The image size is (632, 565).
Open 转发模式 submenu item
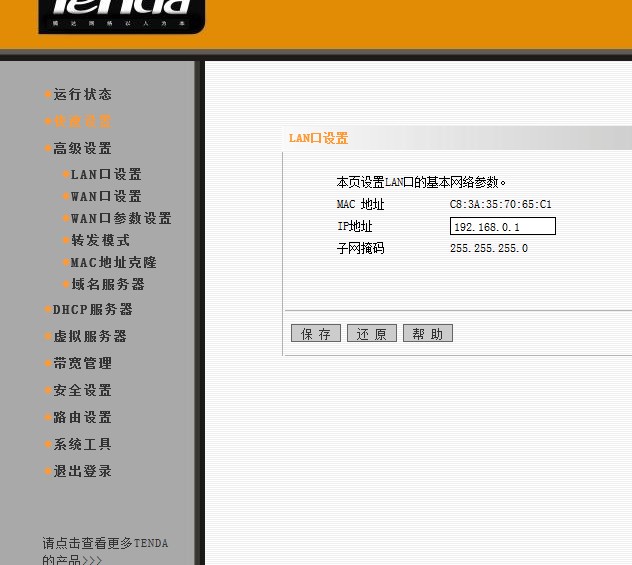click(x=100, y=240)
